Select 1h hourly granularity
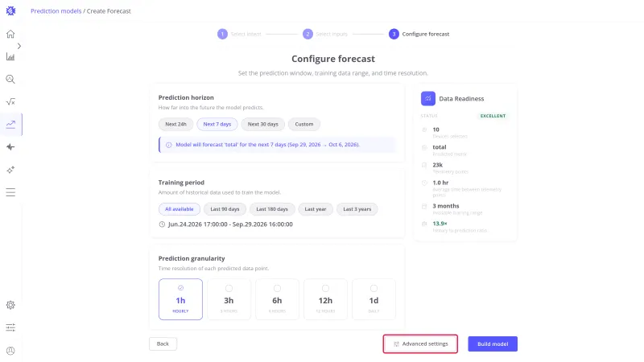644x362 pixels. click(180, 299)
